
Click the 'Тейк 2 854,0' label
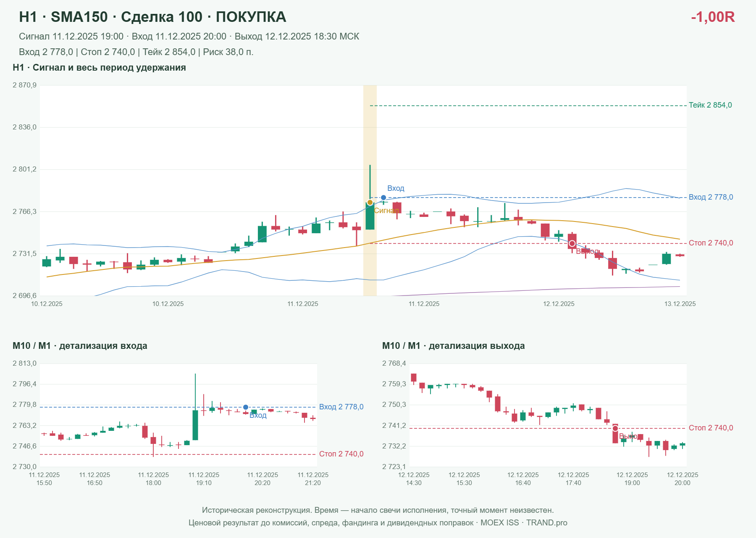point(710,105)
